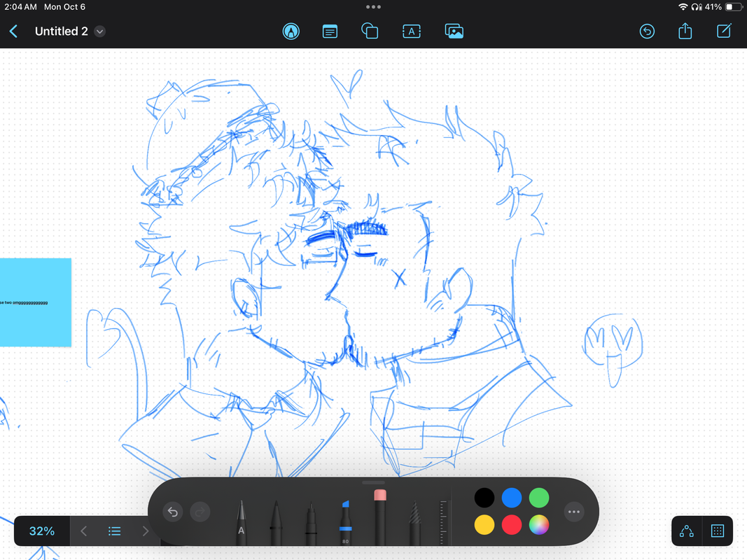The width and height of the screenshot is (747, 560).
Task: Tap the palette drag handle grabber
Action: (x=374, y=482)
